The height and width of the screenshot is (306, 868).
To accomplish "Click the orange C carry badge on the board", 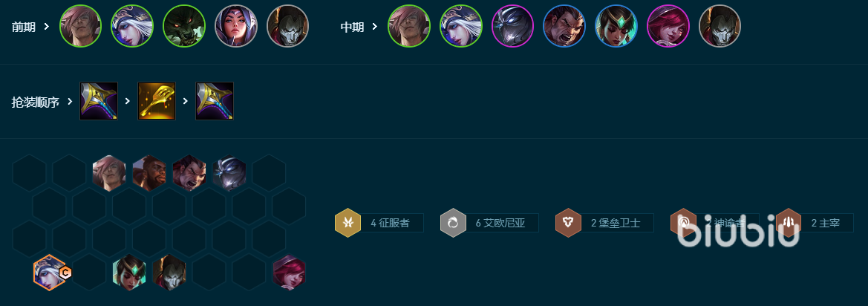I will [65, 273].
